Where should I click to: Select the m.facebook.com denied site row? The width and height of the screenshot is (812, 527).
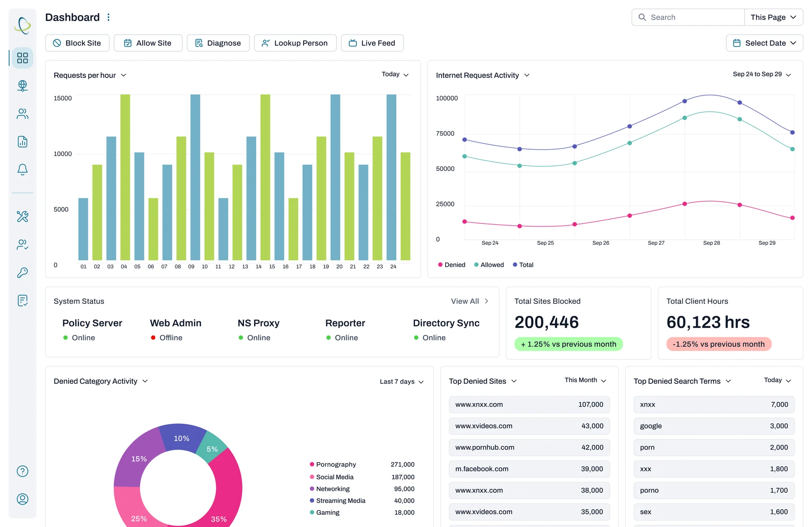pos(529,469)
